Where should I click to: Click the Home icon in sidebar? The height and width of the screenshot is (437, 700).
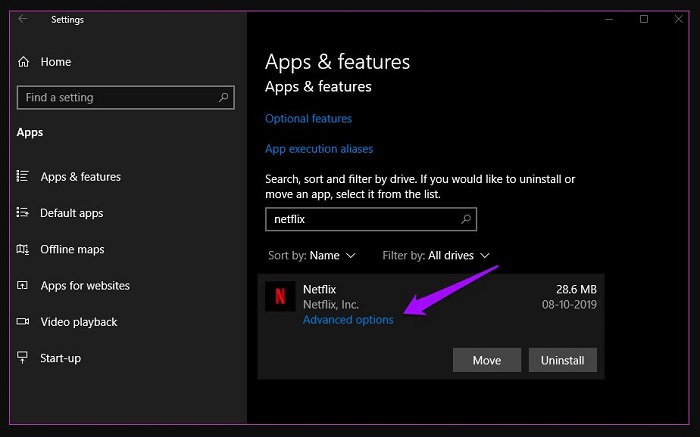pos(23,62)
